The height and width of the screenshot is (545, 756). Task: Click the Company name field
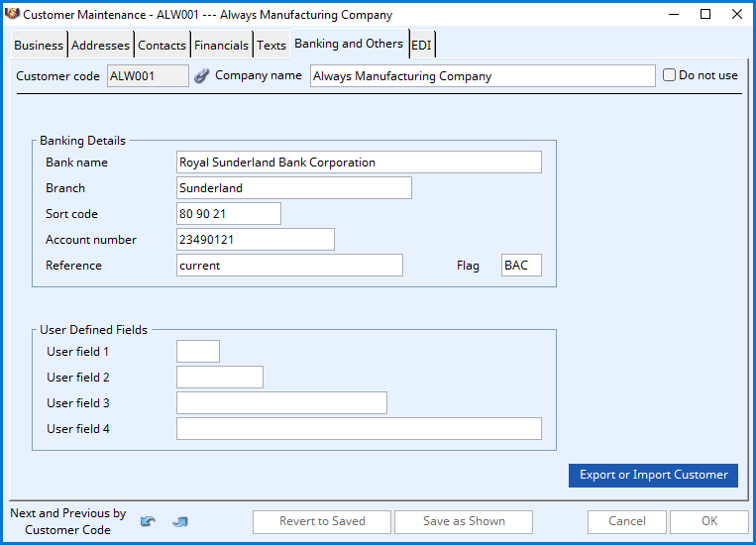tap(483, 75)
